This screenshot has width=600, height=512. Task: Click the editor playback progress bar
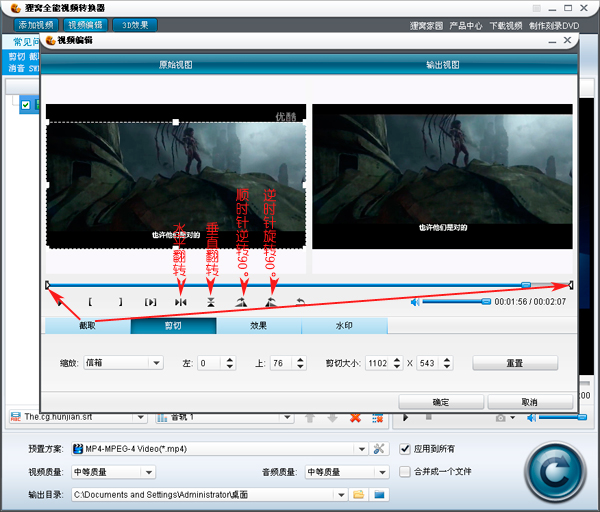point(308,285)
